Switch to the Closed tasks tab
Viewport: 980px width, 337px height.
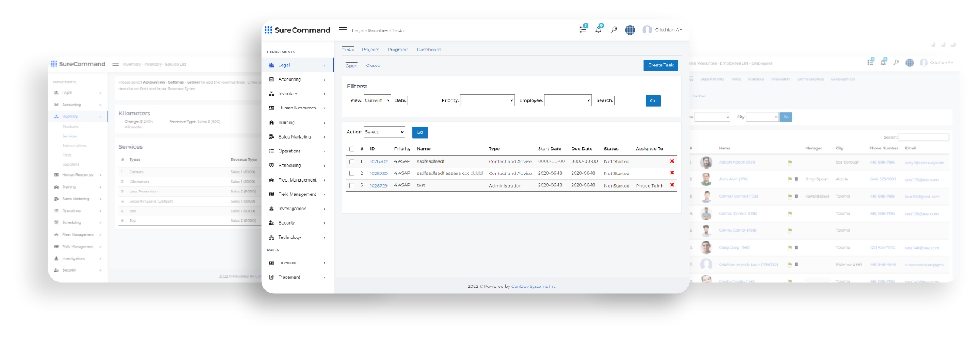click(373, 66)
